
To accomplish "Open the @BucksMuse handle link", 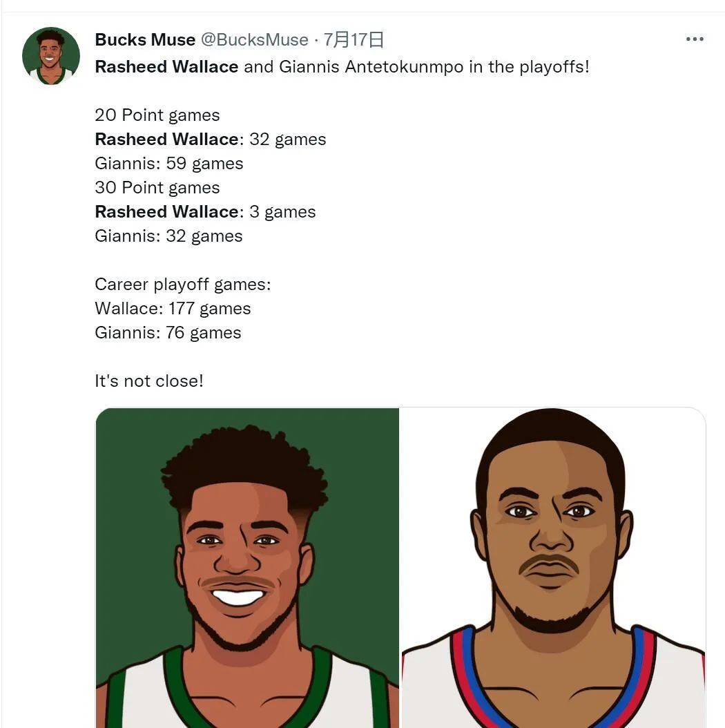I will click(254, 40).
